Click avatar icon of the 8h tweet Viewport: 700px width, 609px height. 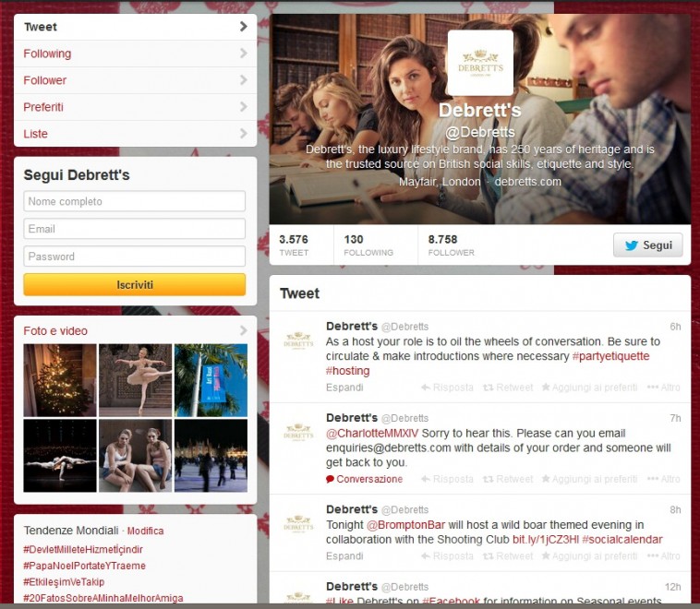click(298, 524)
